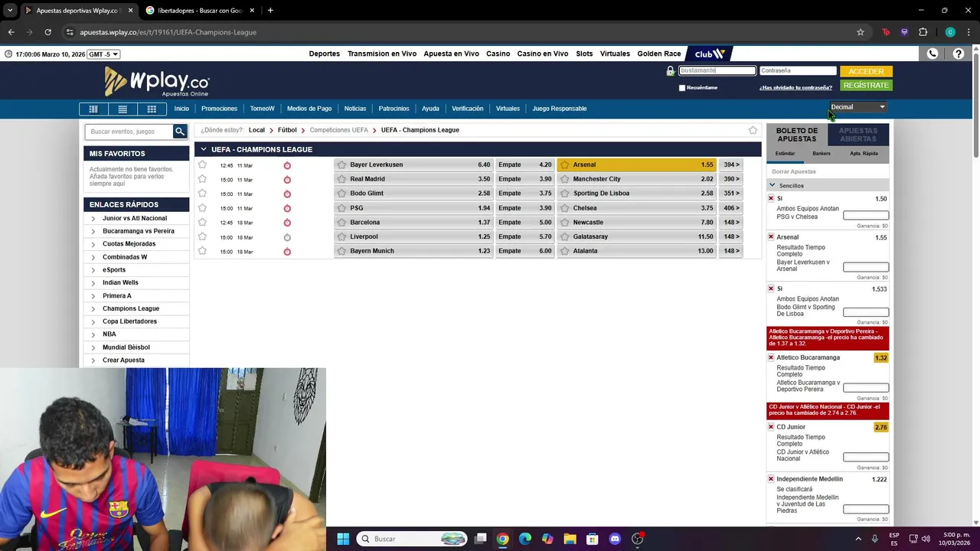Click the REGÍSTRATE button
Screen dimensions: 980x551
tap(866, 86)
